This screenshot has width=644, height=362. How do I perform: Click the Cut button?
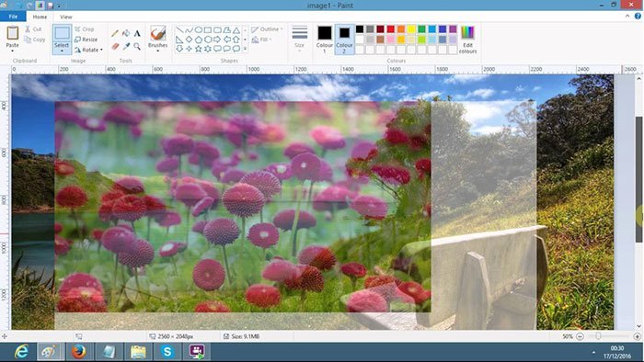tap(33, 29)
